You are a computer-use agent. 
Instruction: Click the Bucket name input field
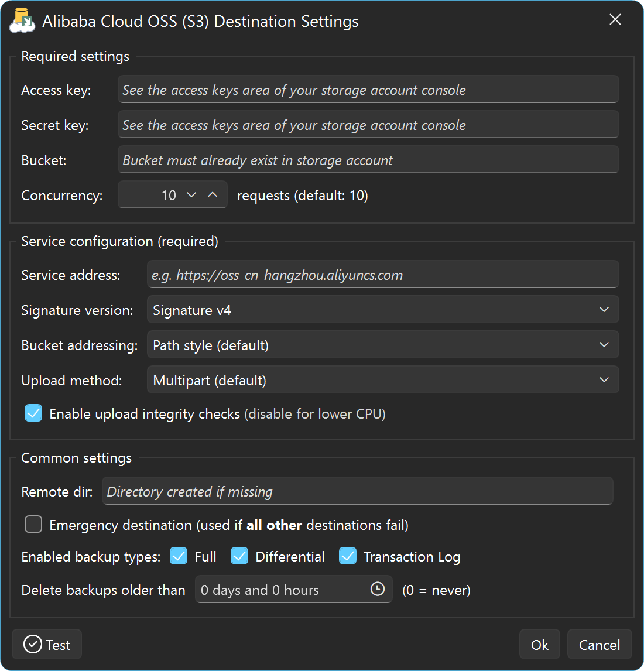point(368,160)
